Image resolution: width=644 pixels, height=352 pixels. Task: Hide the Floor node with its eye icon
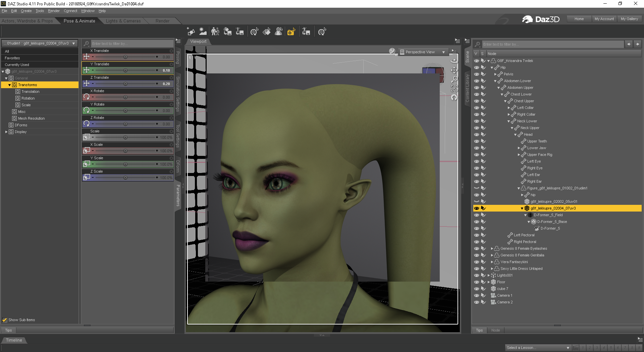click(477, 282)
